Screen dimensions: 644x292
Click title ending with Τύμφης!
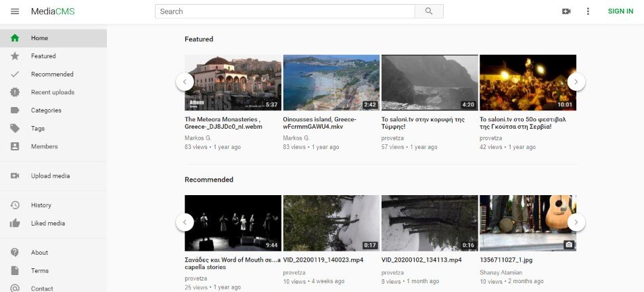423,123
